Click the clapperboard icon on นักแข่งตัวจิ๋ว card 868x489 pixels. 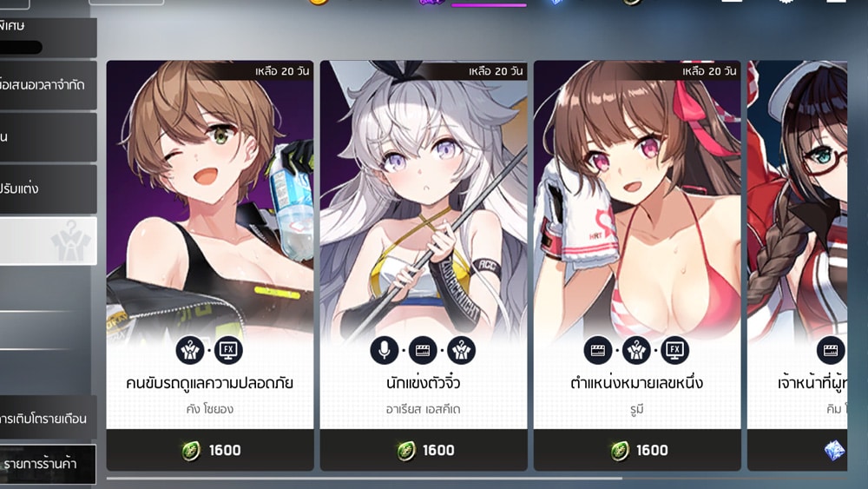[423, 350]
